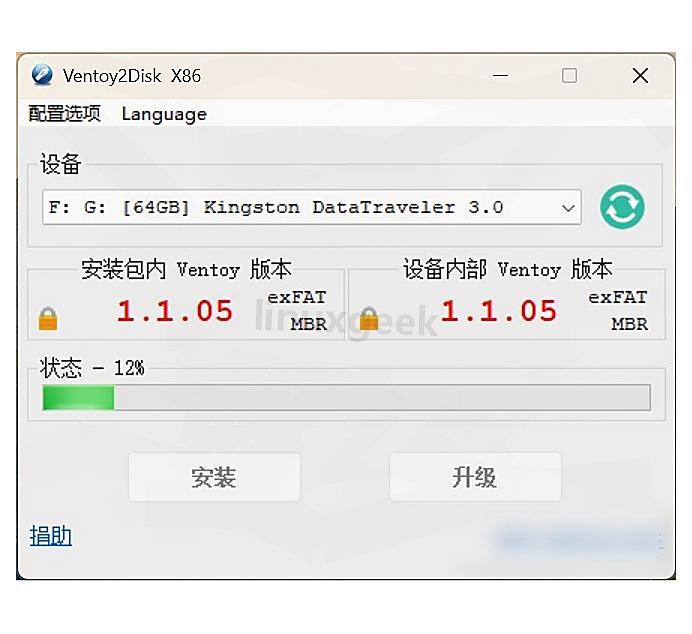Click the package version number 1.1.05
Screen dimensions: 692x634
click(175, 311)
